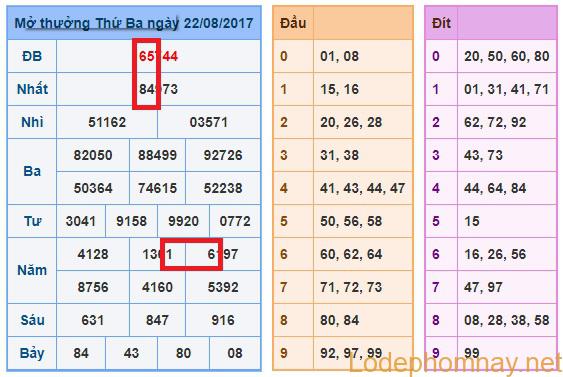The width and height of the screenshot is (563, 377).
Task: Select Đầu row values '41, 43, 44, 47'
Action: pos(363,188)
